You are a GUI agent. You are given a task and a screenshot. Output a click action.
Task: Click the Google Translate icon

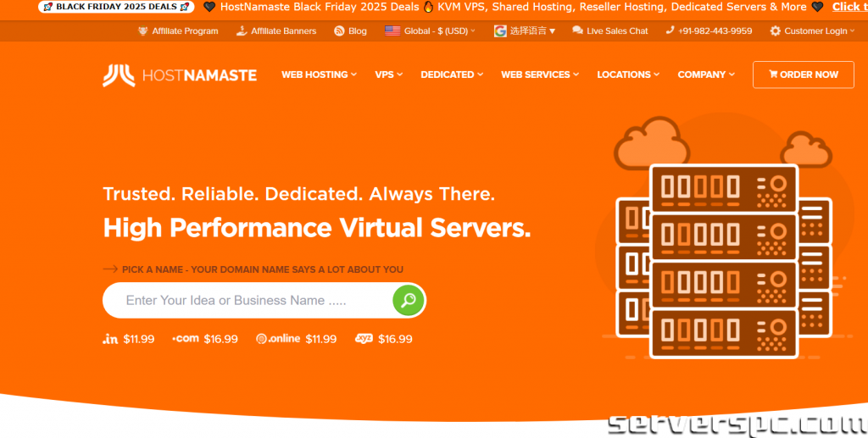click(x=500, y=30)
